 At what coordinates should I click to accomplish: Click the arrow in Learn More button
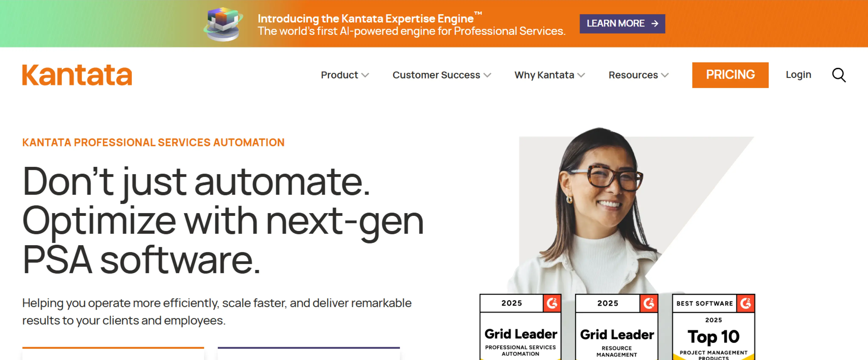coord(655,24)
